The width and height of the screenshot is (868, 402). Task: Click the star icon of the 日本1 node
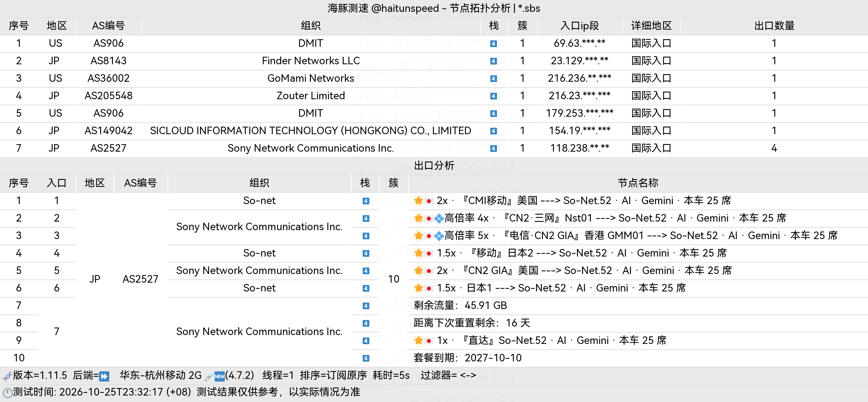(418, 288)
